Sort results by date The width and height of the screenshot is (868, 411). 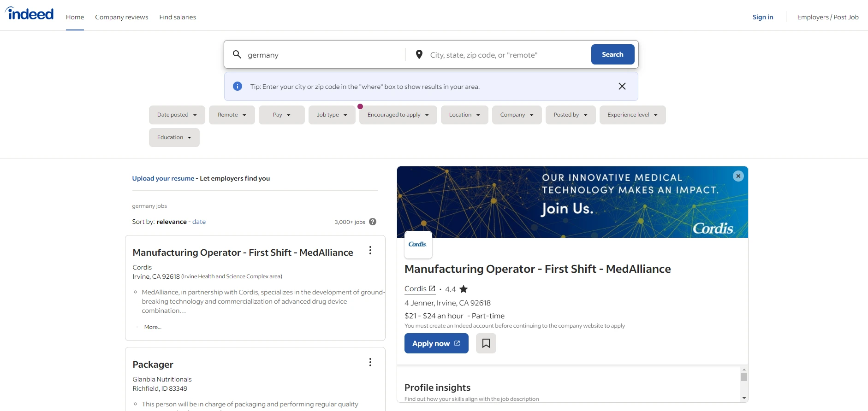tap(199, 222)
